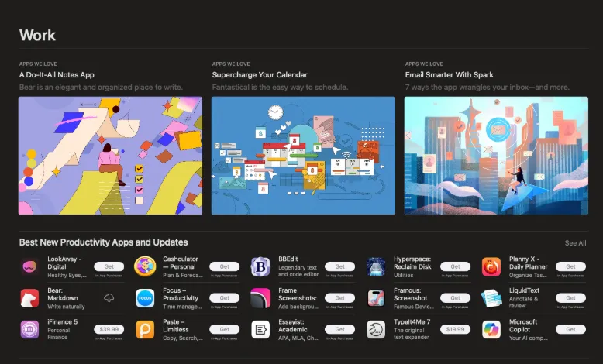Open 'Email Smarter With Spark' story title
This screenshot has height=364, width=603.
(450, 75)
